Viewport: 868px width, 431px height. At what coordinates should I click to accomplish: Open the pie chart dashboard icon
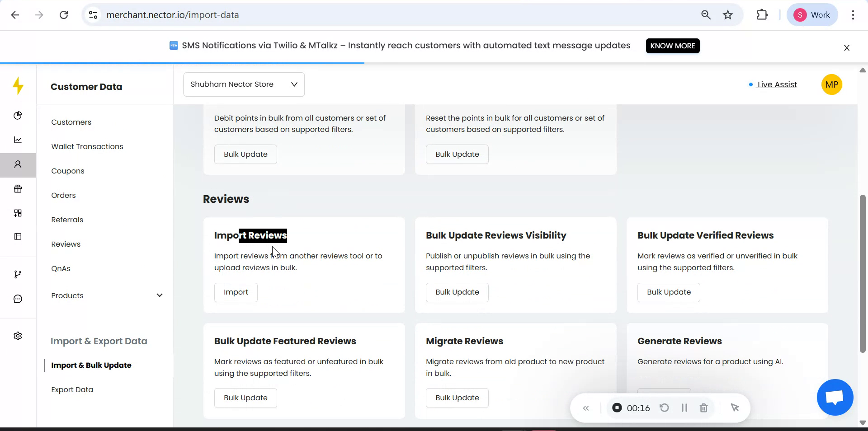(18, 116)
